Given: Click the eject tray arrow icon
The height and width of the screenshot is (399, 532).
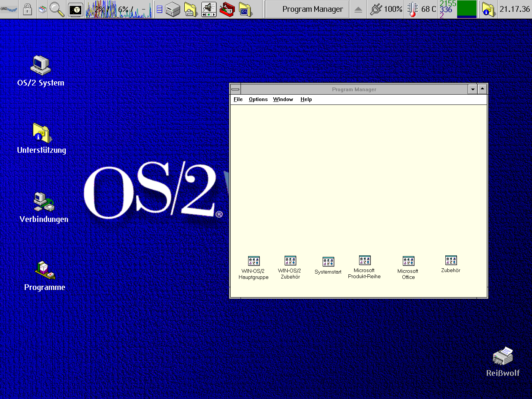Looking at the screenshot, I should 358,9.
